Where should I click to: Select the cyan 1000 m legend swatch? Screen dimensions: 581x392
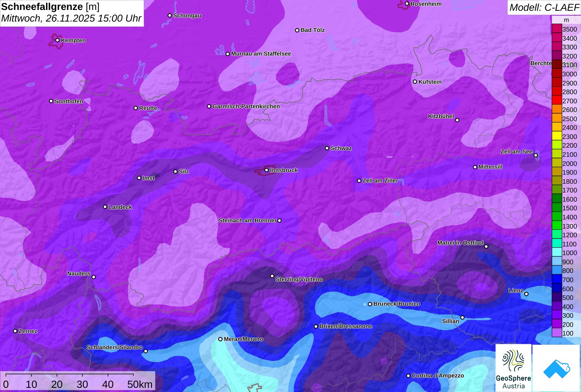[557, 253]
